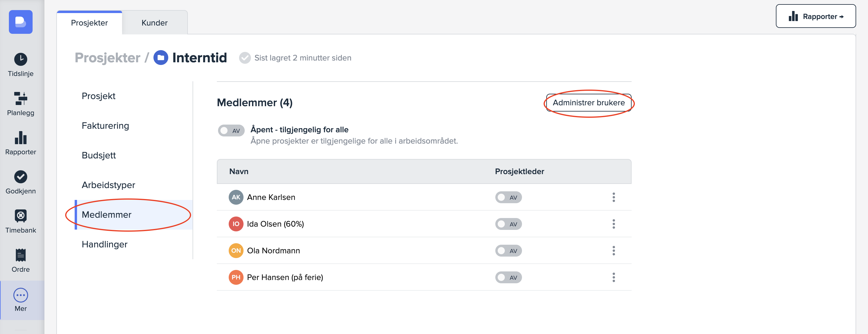Open the Ordre receipt icon
The width and height of the screenshot is (868, 334).
pyautogui.click(x=20, y=255)
